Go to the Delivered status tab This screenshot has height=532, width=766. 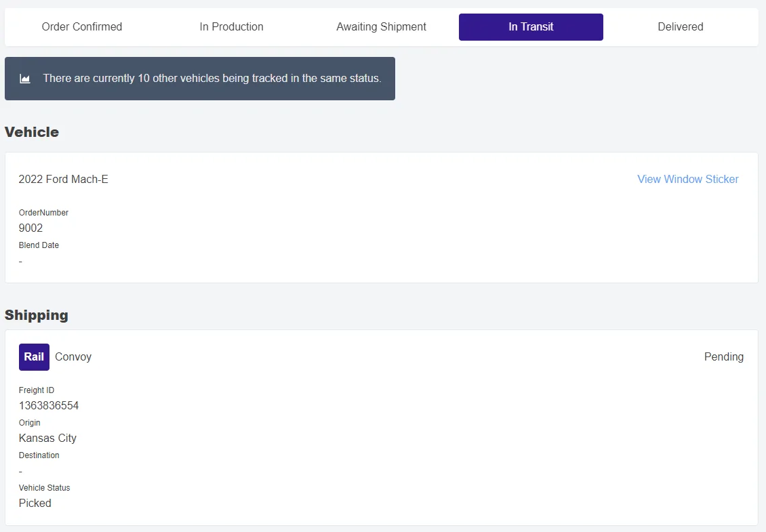pos(681,27)
